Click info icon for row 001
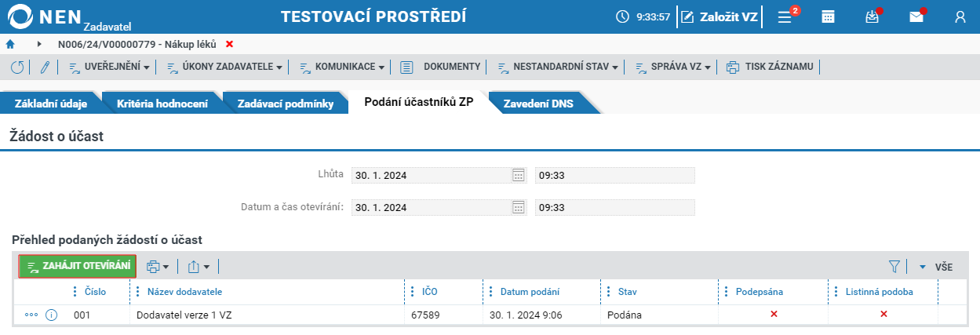The image size is (980, 335). click(x=52, y=315)
